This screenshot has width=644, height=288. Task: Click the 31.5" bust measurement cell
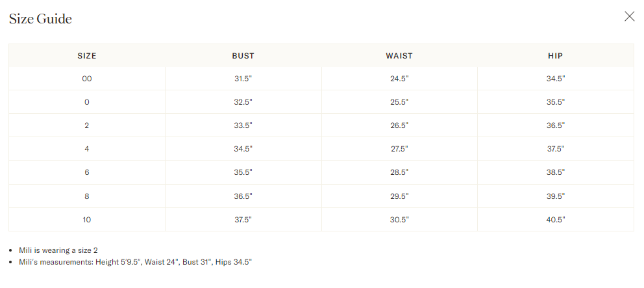243,79
